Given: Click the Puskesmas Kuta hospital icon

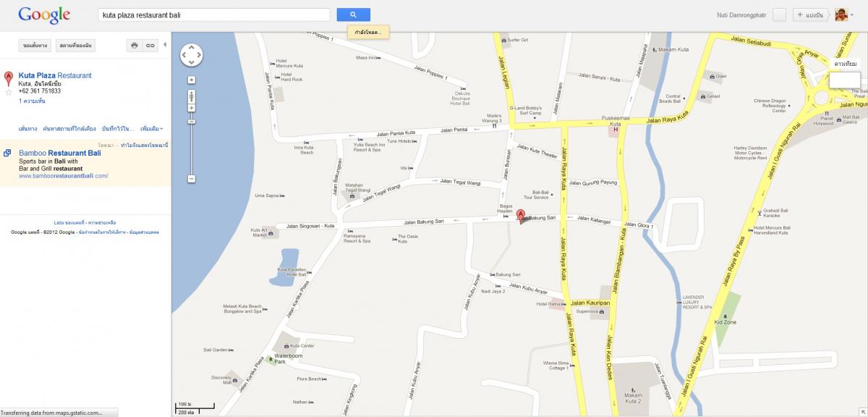Looking at the screenshot, I should tap(616, 130).
